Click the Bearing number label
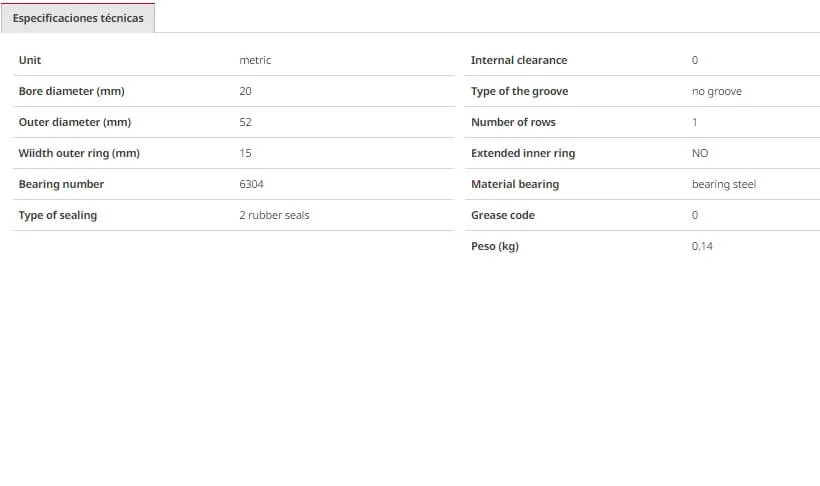 (61, 184)
